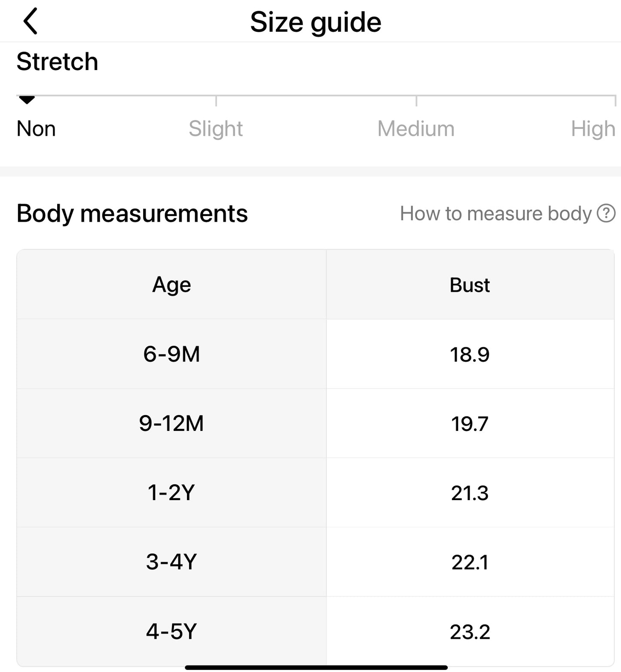621x672 pixels.
Task: Choose the 4-5Y age cell
Action: tap(171, 631)
